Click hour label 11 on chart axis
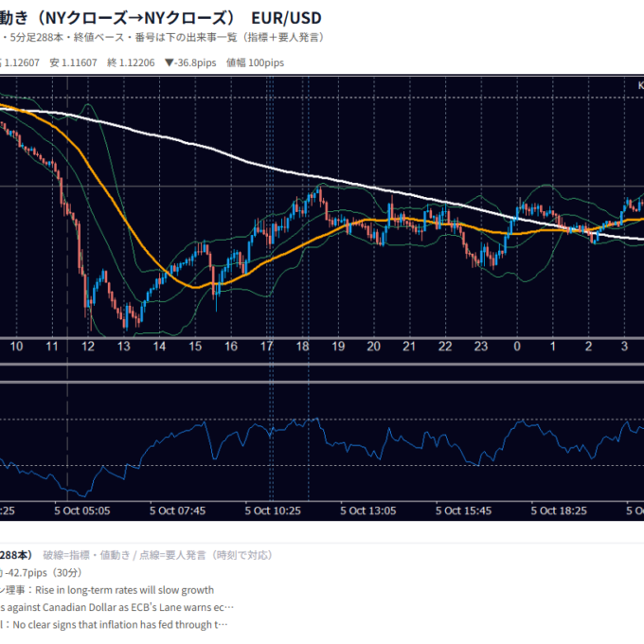The image size is (644, 644). click(x=52, y=347)
